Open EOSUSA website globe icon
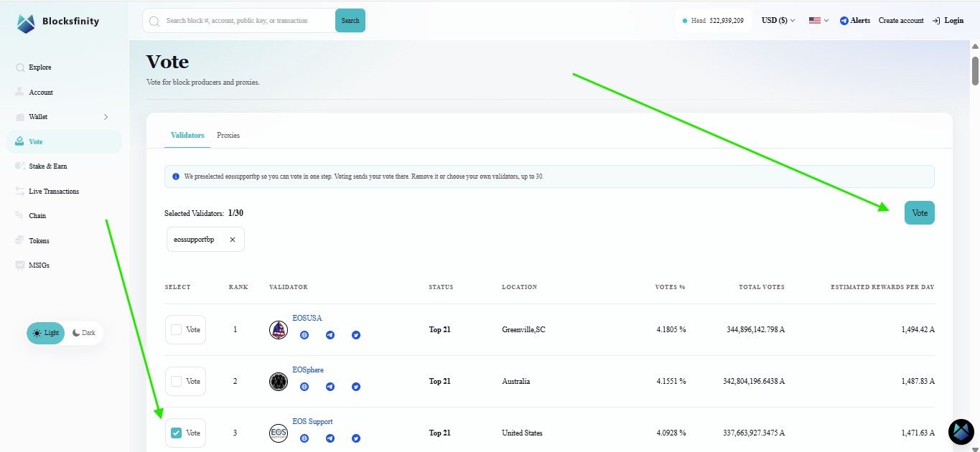 point(304,335)
